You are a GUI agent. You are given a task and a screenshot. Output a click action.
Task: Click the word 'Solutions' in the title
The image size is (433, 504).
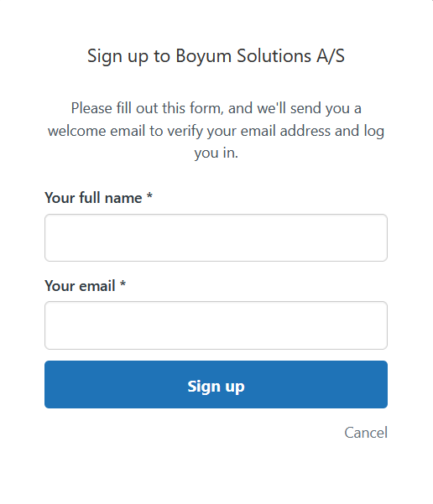pos(274,56)
